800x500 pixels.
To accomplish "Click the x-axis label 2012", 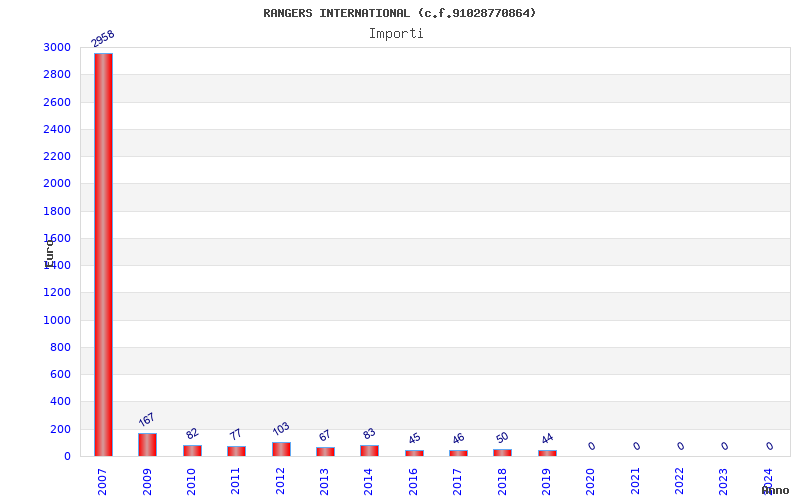I will 280,481.
